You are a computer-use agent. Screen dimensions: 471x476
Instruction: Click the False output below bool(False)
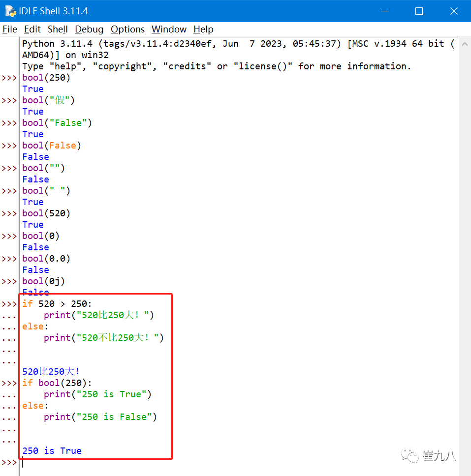pyautogui.click(x=35, y=157)
